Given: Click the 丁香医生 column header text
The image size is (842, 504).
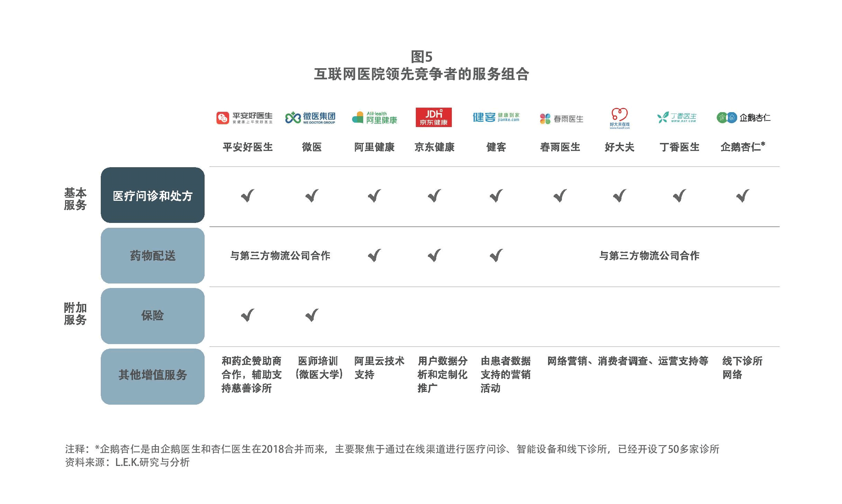Looking at the screenshot, I should tap(679, 147).
